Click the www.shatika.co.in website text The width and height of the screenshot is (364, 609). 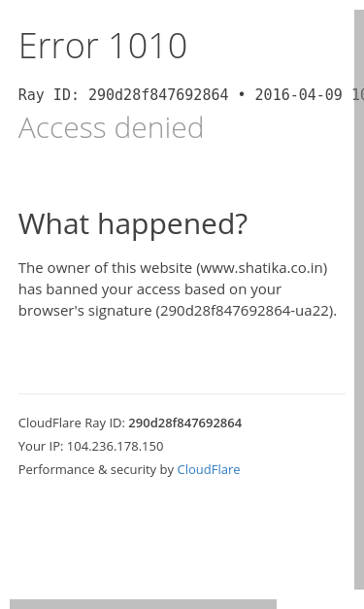coord(262,268)
